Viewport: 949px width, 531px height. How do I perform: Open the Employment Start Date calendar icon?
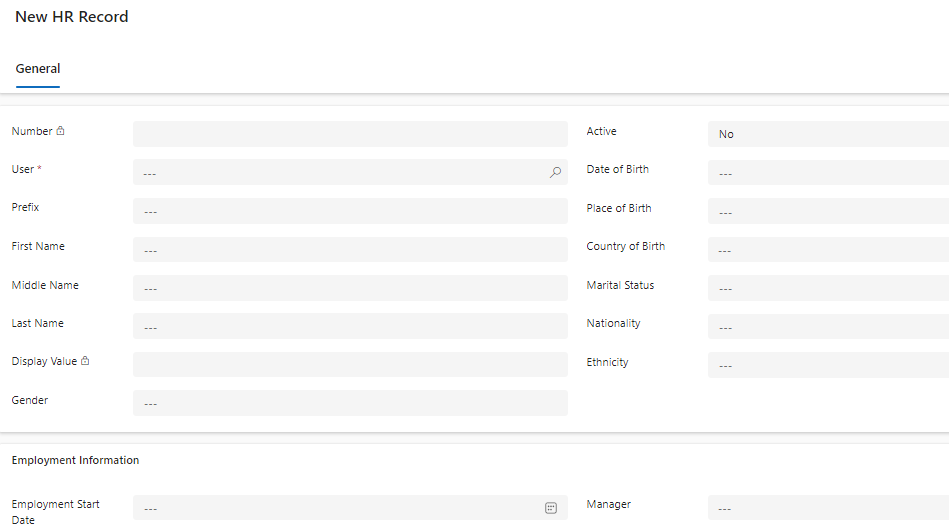click(551, 508)
